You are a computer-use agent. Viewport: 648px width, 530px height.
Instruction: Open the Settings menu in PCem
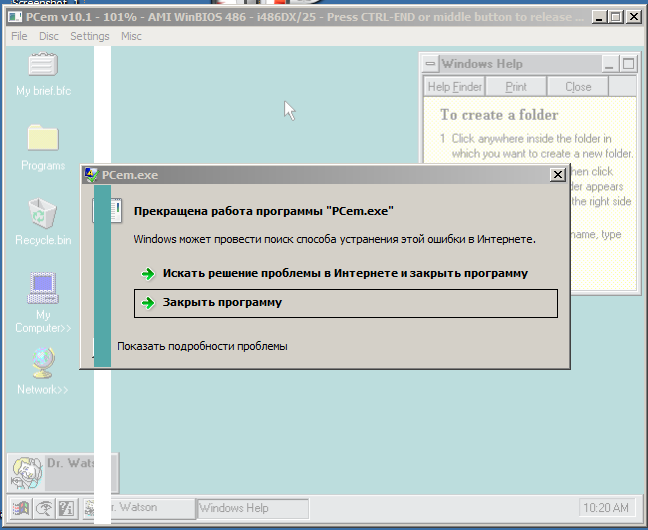coord(90,36)
